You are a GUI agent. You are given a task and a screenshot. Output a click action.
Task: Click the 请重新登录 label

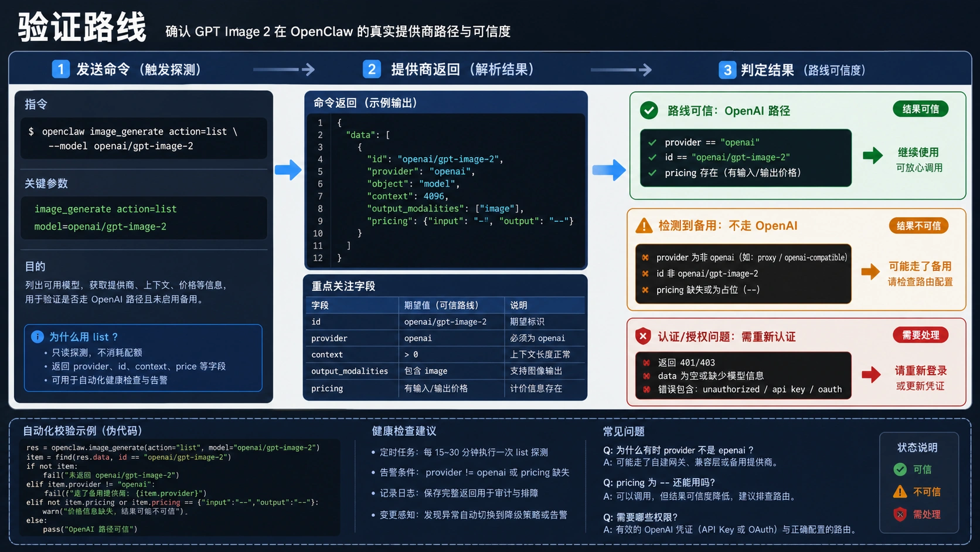tap(921, 371)
